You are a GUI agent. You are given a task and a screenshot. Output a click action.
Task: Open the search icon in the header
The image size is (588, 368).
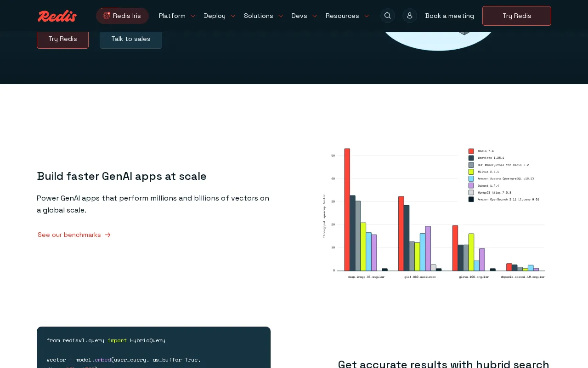[x=388, y=16]
